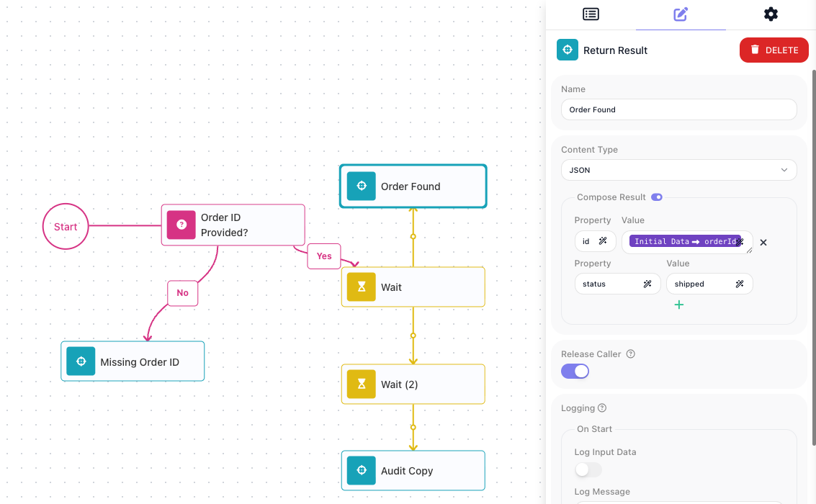The image size is (816, 504).
Task: Click the status property input field
Action: tap(618, 284)
